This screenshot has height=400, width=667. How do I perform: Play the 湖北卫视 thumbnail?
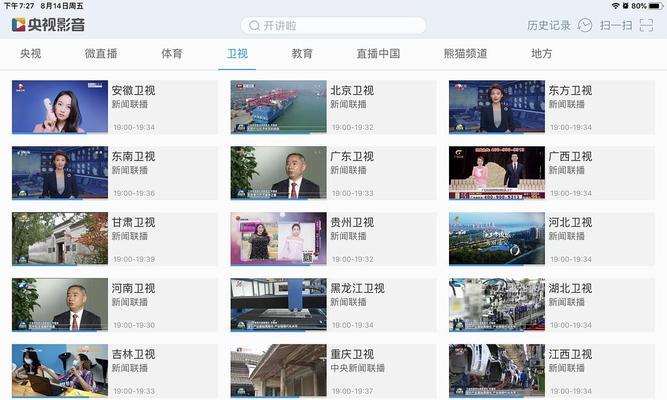point(497,305)
